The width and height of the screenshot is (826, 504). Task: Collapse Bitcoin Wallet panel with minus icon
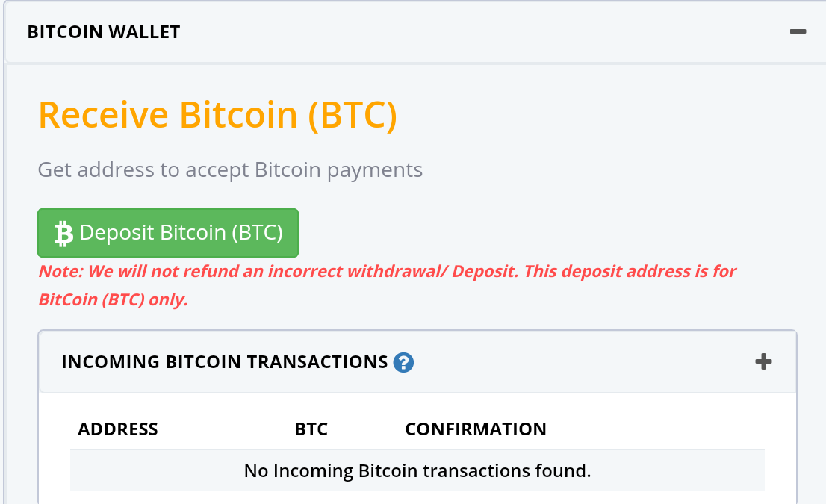[x=798, y=32]
